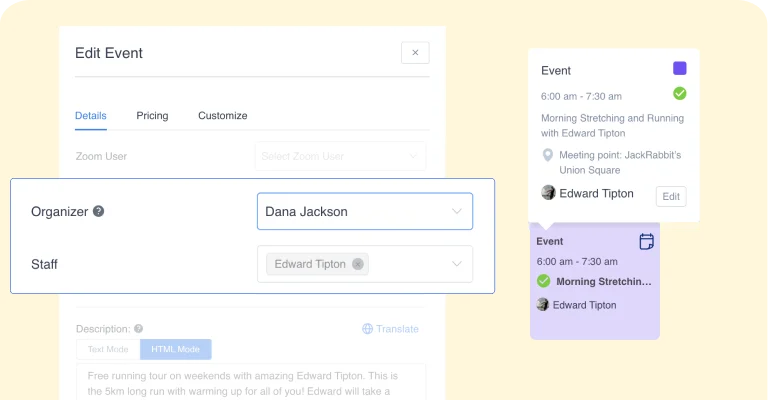The image size is (768, 400).
Task: Click the Edit button in event popup
Action: [671, 196]
